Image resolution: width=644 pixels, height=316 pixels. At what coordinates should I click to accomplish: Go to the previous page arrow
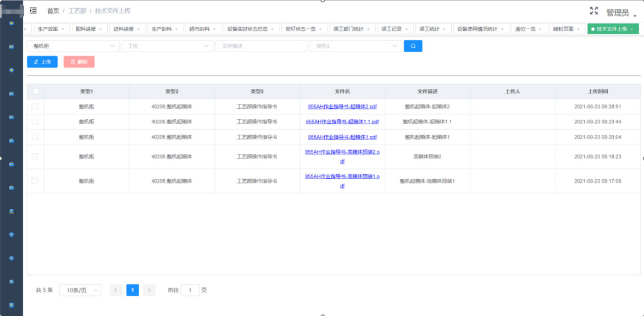tap(115, 290)
